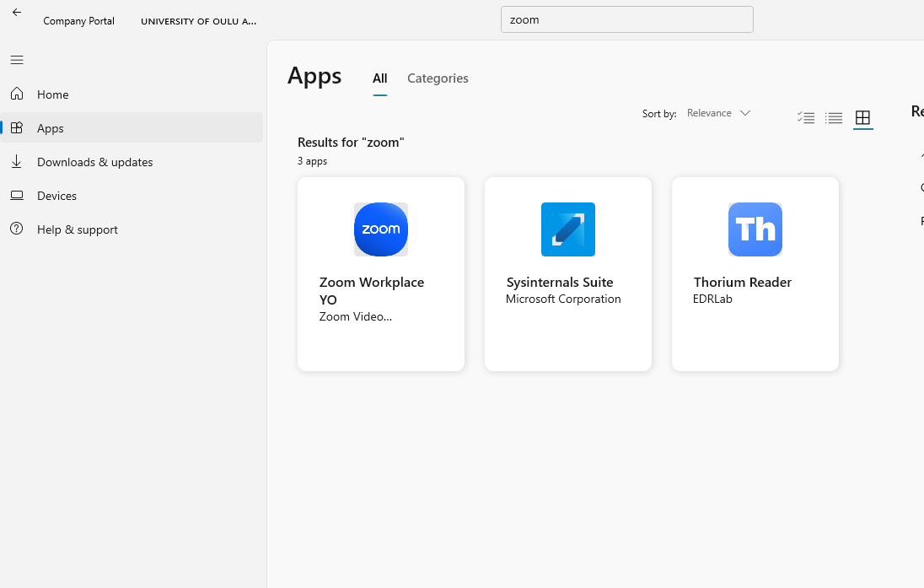Open the Sysinternals Suite app title
The image size is (924, 588).
(560, 283)
